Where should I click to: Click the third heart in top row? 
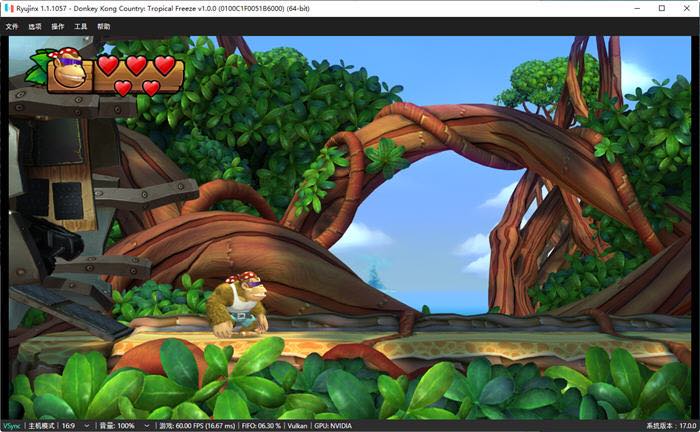[x=164, y=66]
